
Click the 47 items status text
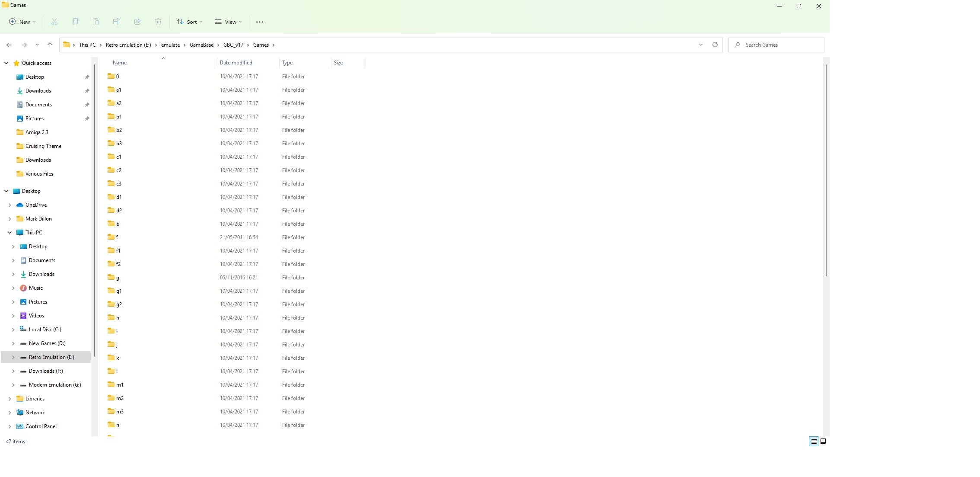coord(16,442)
